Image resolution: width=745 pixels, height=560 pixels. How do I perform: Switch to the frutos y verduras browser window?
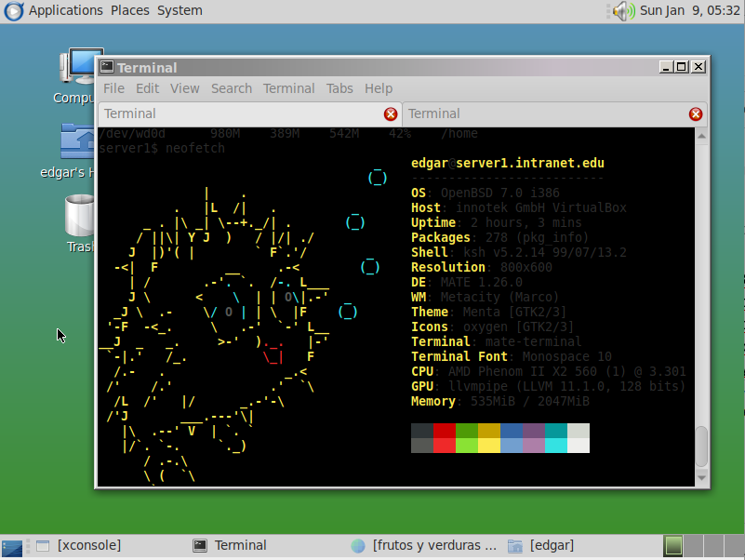tap(424, 546)
